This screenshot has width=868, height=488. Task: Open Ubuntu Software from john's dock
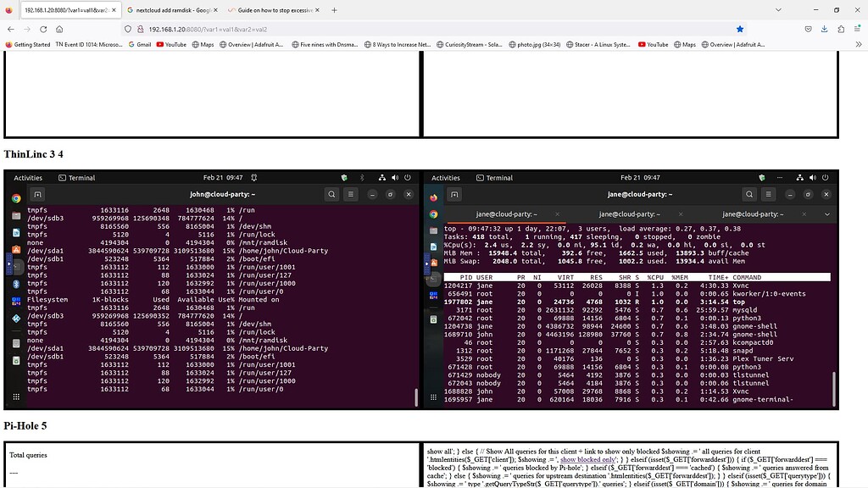[15, 249]
